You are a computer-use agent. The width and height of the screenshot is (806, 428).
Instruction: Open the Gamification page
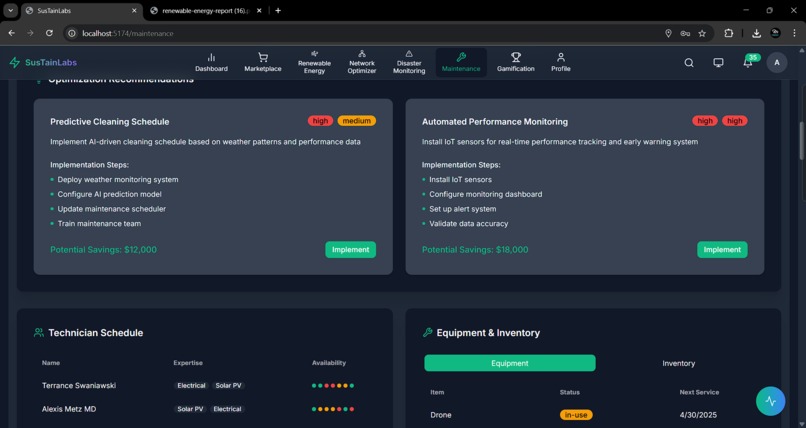coord(516,62)
